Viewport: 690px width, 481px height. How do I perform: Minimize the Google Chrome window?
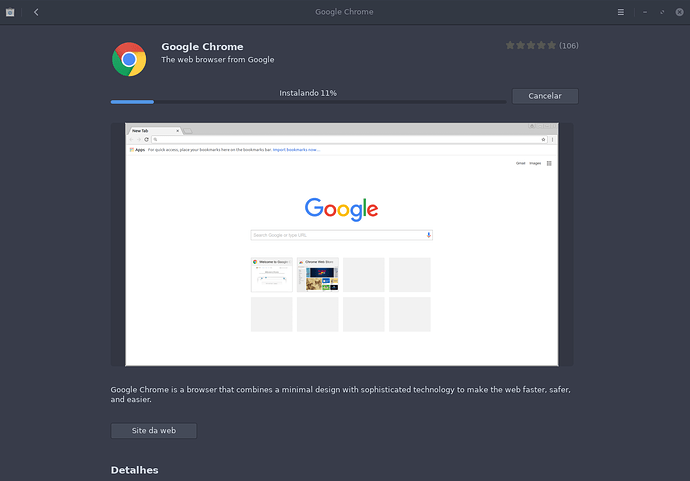pyautogui.click(x=645, y=12)
